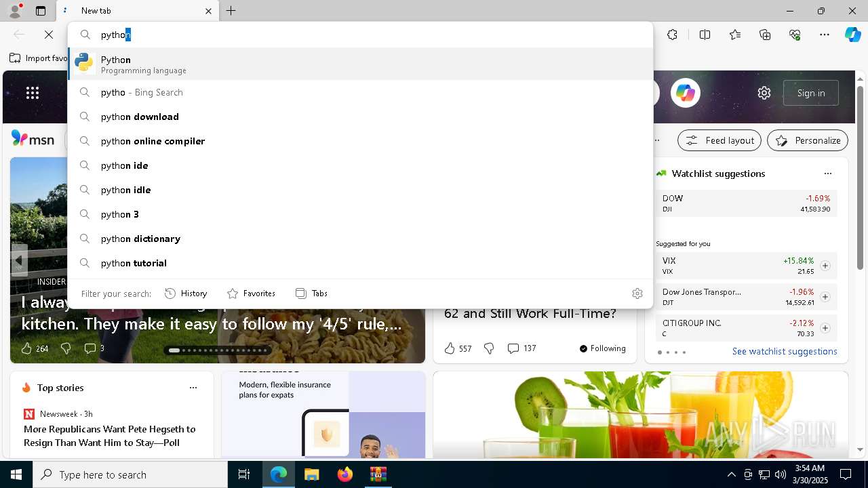
Task: Click the Extensions puzzle icon
Action: pyautogui.click(x=672, y=35)
